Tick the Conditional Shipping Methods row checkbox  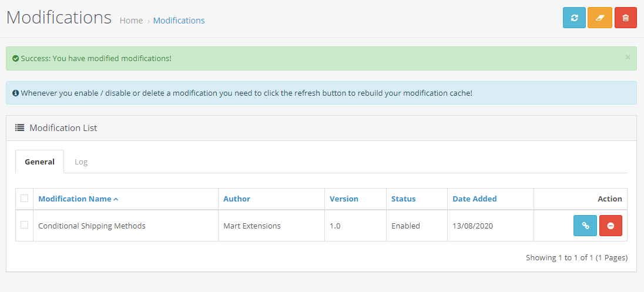(x=24, y=224)
